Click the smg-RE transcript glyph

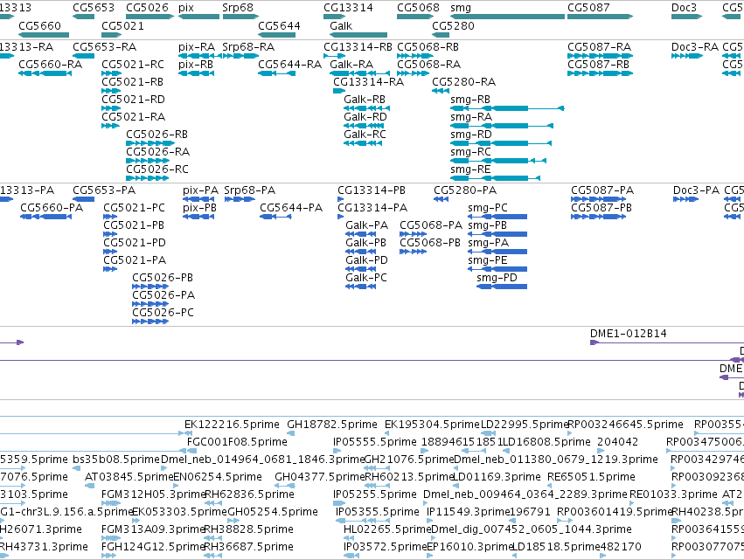coord(495,178)
